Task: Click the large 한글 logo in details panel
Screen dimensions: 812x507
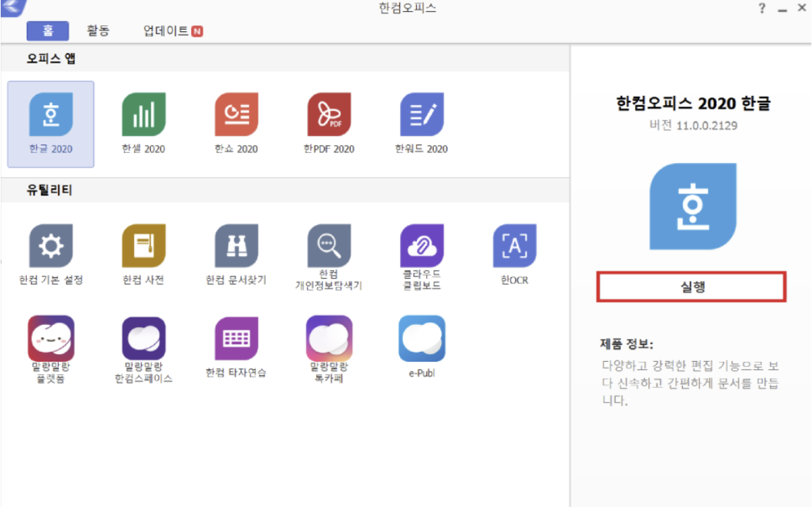Action: coord(693,206)
